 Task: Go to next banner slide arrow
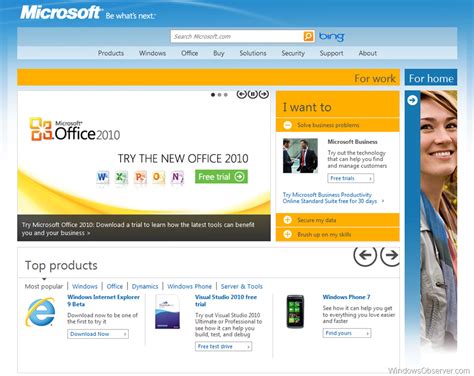tap(264, 94)
